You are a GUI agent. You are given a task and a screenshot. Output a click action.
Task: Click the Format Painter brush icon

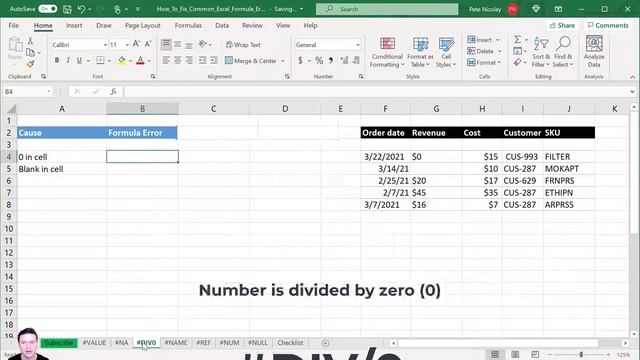click(x=30, y=64)
